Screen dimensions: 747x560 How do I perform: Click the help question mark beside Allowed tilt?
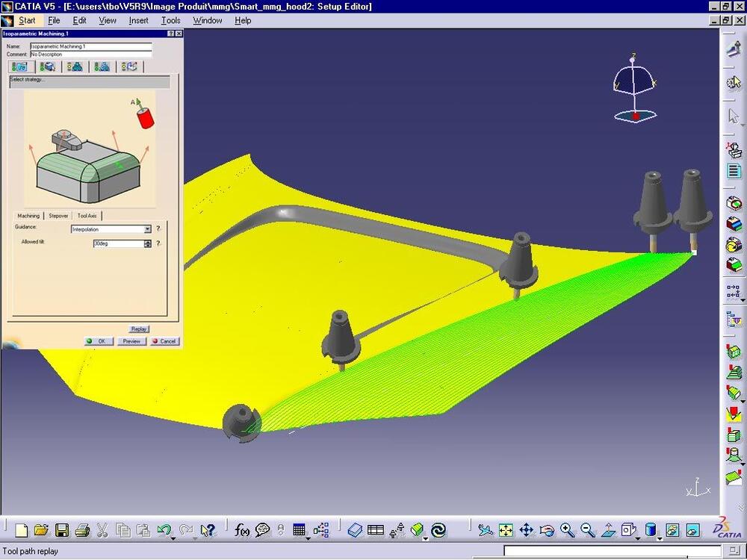(158, 243)
